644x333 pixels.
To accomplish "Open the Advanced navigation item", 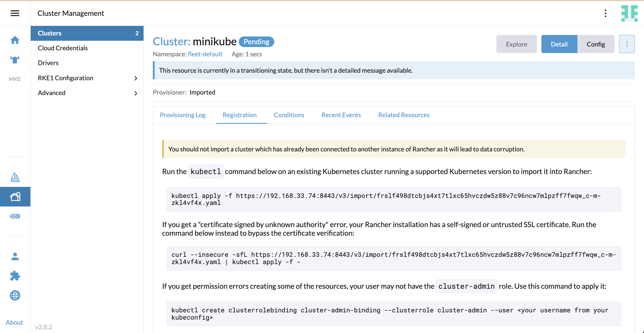I will tap(52, 93).
